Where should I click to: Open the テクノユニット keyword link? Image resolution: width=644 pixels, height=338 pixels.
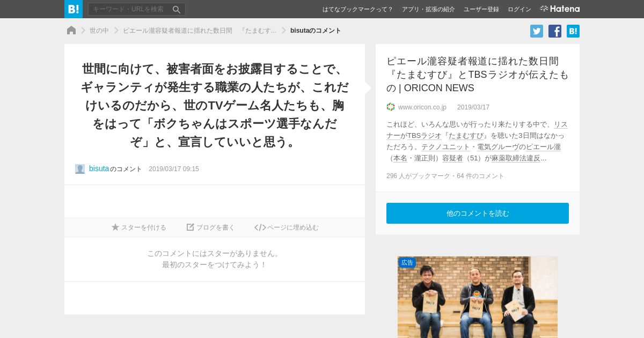445,147
